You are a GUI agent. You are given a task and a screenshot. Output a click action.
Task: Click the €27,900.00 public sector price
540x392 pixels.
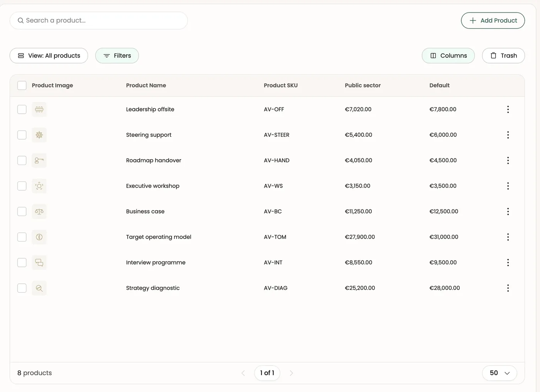click(x=360, y=237)
